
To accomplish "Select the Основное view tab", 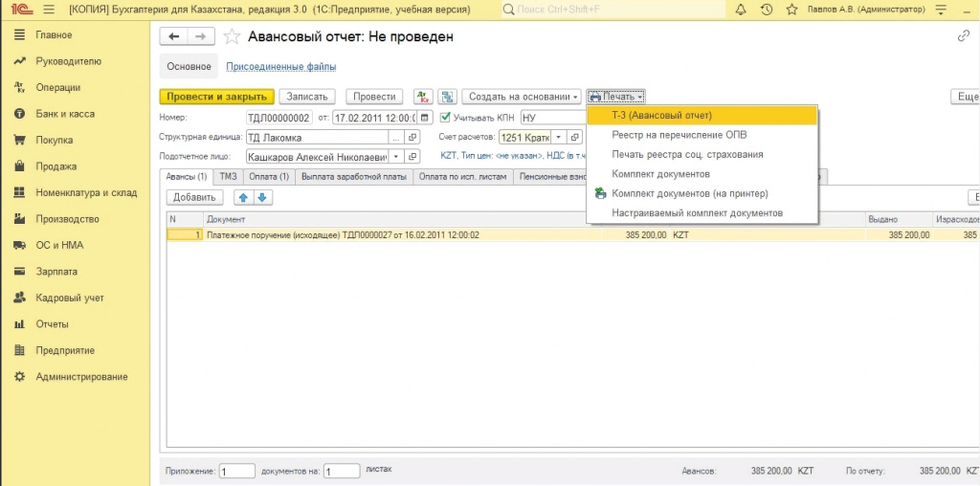I will pos(189,66).
